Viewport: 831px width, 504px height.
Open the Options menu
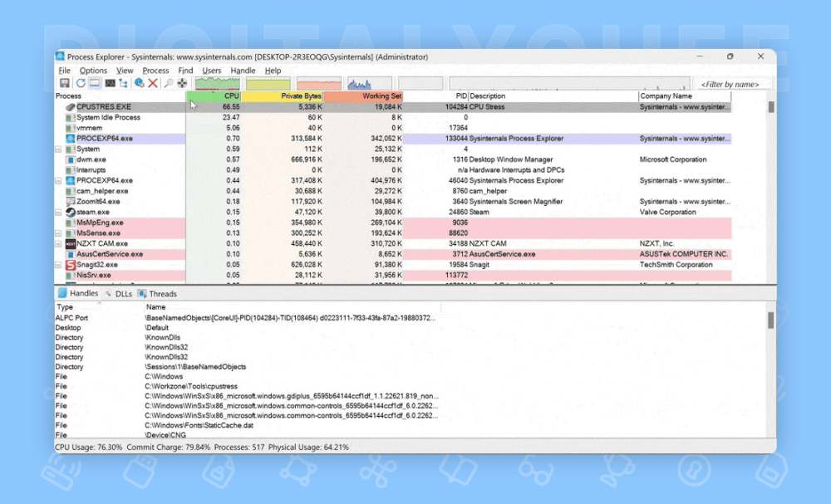93,71
